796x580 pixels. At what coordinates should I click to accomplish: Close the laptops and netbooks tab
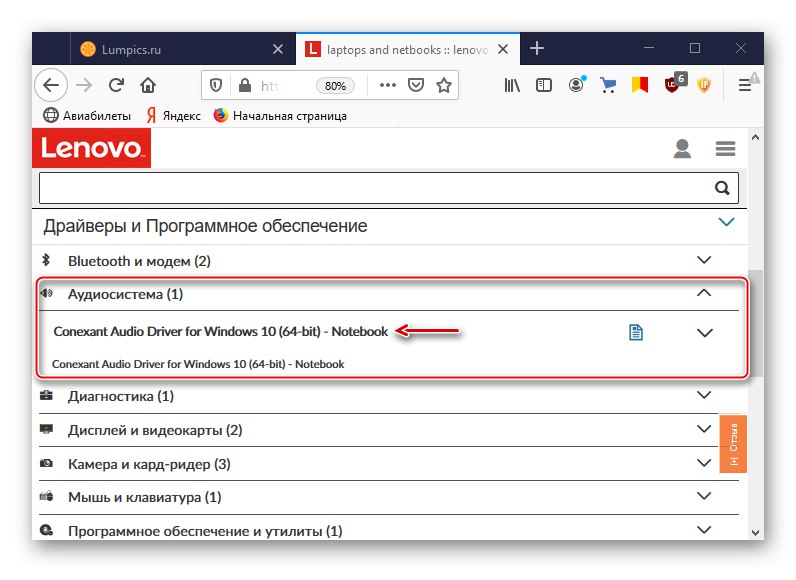point(503,49)
